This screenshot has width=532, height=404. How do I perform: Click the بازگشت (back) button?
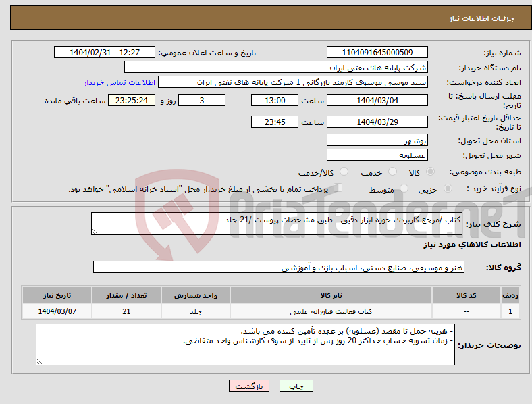tap(249, 386)
